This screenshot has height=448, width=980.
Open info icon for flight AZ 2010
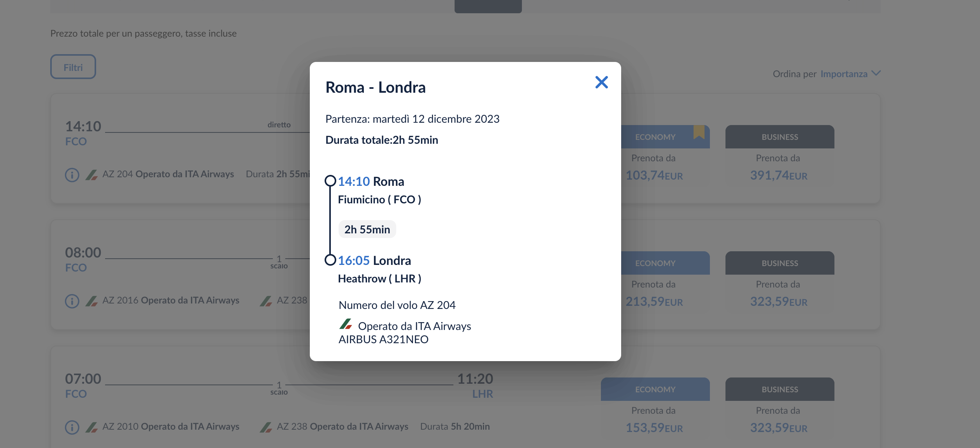point(72,427)
